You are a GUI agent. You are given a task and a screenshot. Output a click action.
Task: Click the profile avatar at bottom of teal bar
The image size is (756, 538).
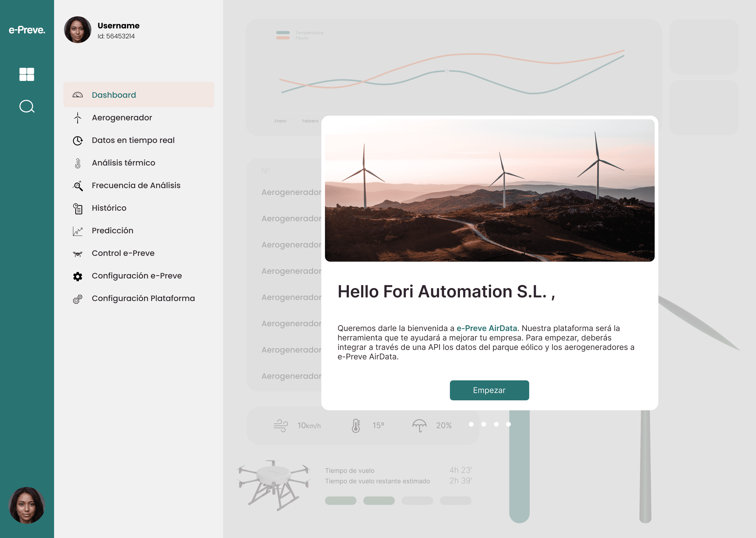coord(27,505)
